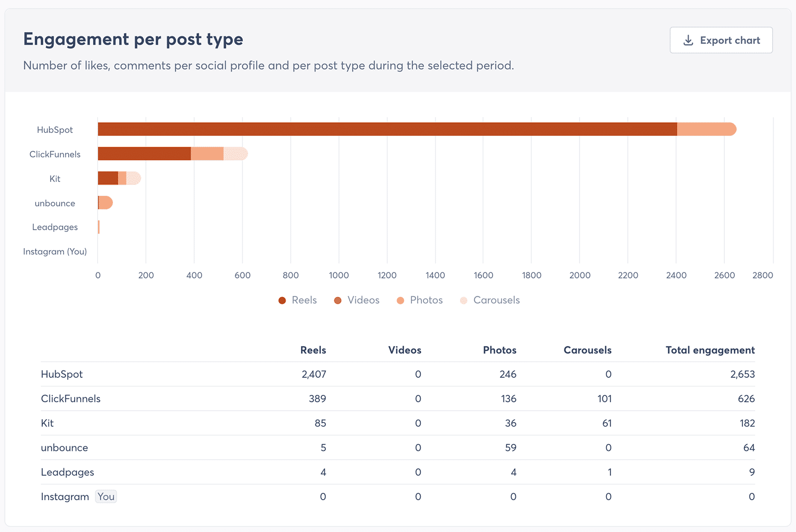796x532 pixels.
Task: Click Kit's Reels bar segment
Action: (x=108, y=178)
